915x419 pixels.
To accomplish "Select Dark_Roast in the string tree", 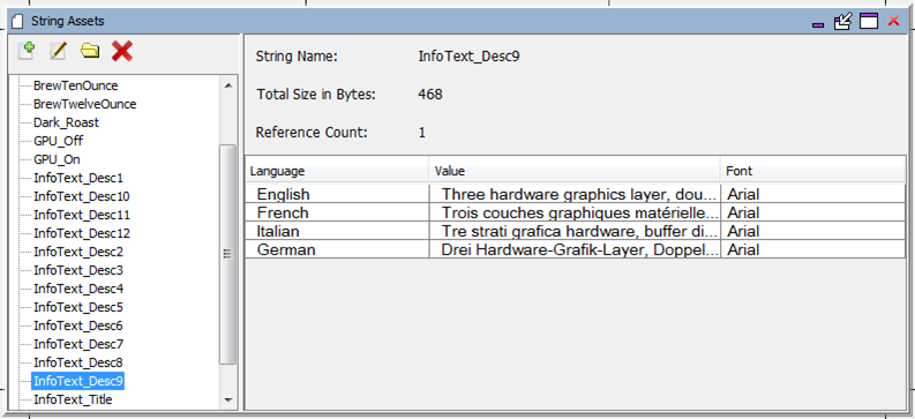I will pyautogui.click(x=66, y=123).
